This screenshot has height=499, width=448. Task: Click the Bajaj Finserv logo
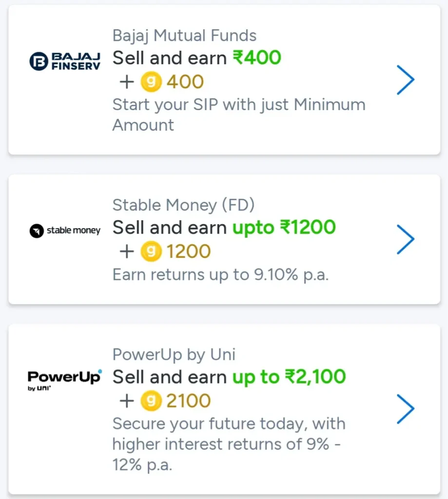click(x=64, y=60)
